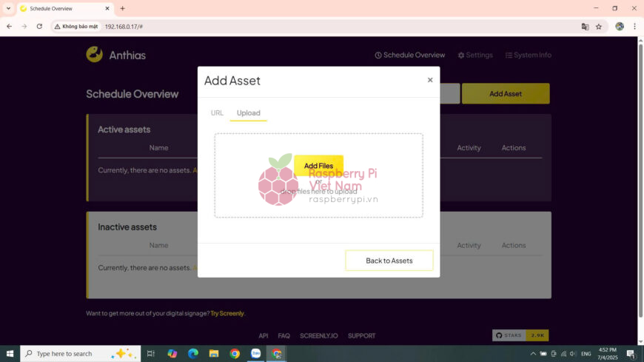Image resolution: width=644 pixels, height=362 pixels.
Task: Expand the tab search dropdown arrow
Action: coord(7,8)
